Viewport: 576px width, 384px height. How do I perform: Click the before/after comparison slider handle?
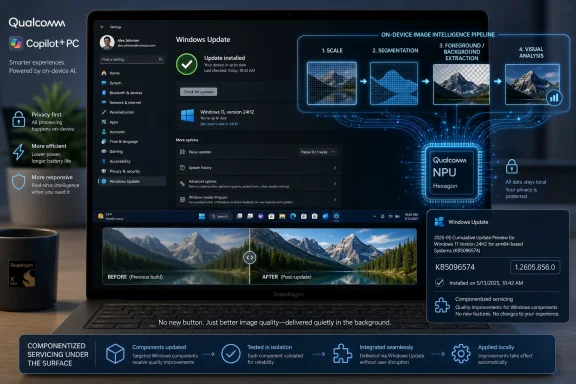249,257
